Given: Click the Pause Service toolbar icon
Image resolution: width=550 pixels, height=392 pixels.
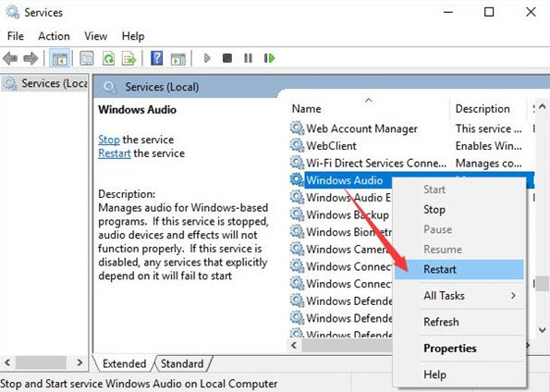Looking at the screenshot, I should coord(248,58).
